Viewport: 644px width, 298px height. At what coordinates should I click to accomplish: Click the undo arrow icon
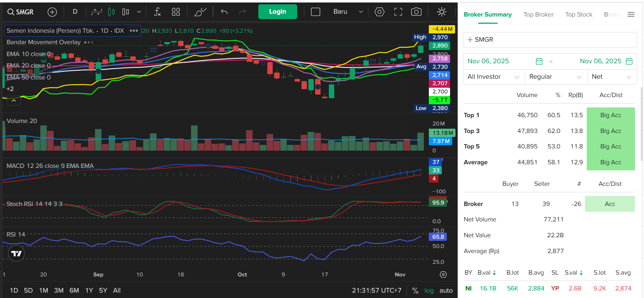click(x=224, y=12)
